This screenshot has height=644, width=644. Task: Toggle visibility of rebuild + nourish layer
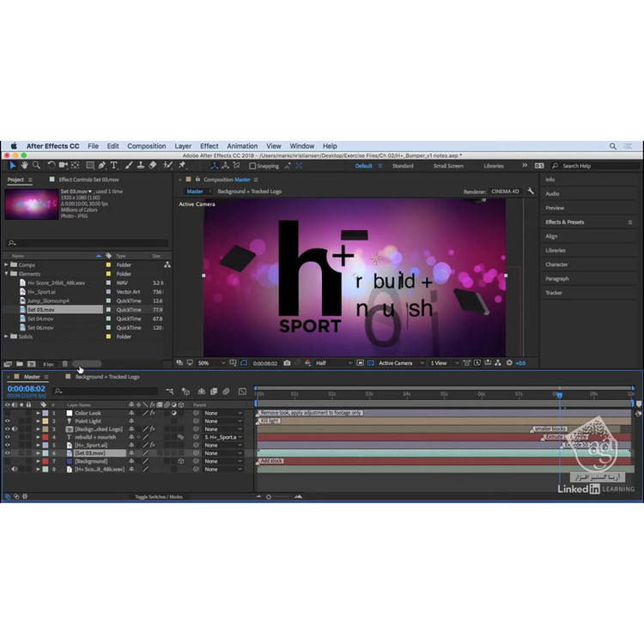pos(8,437)
